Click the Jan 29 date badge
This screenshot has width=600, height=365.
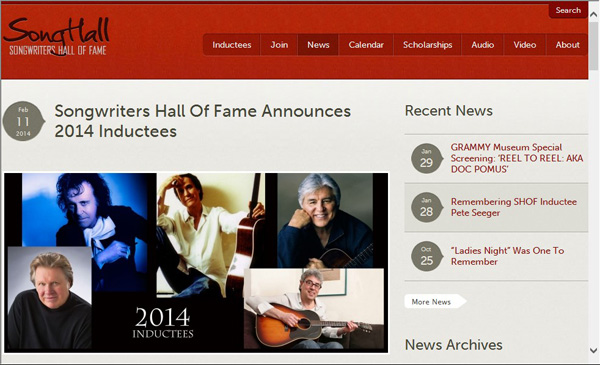coord(427,158)
